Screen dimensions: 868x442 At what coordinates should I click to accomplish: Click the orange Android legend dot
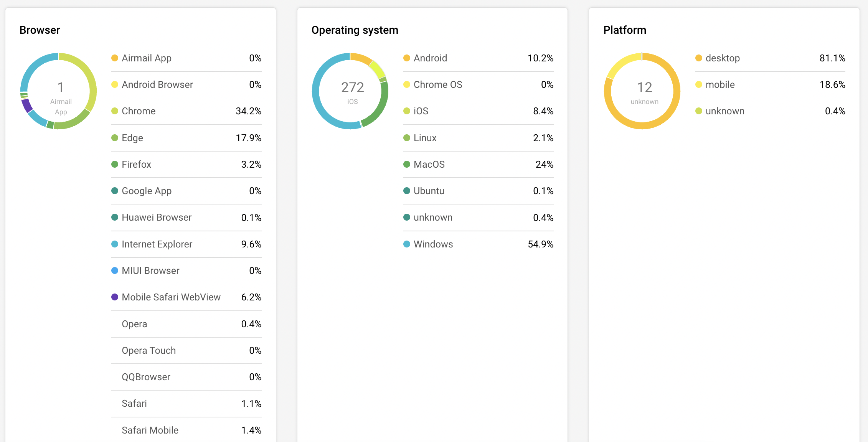[x=407, y=58]
